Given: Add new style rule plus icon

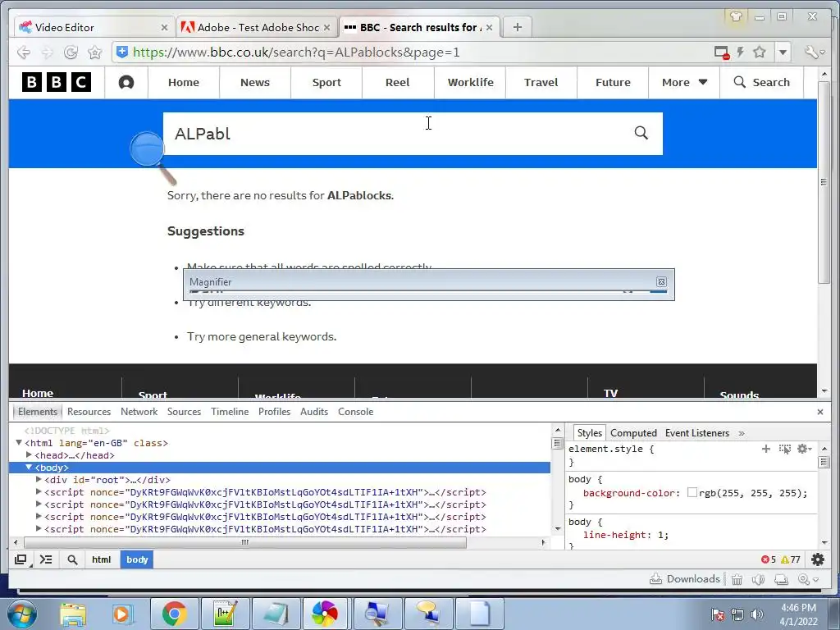Looking at the screenshot, I should pos(766,449).
